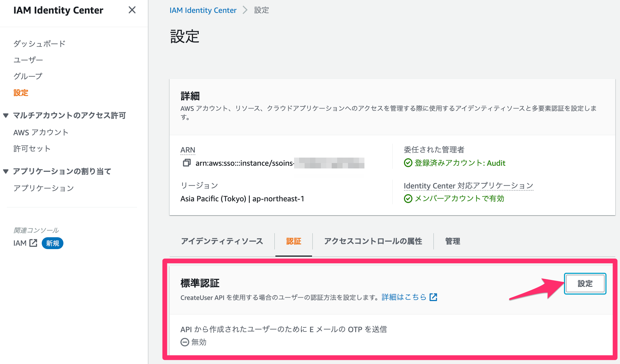Open アプリケーション in the sidebar
This screenshot has width=620, height=364.
click(43, 188)
